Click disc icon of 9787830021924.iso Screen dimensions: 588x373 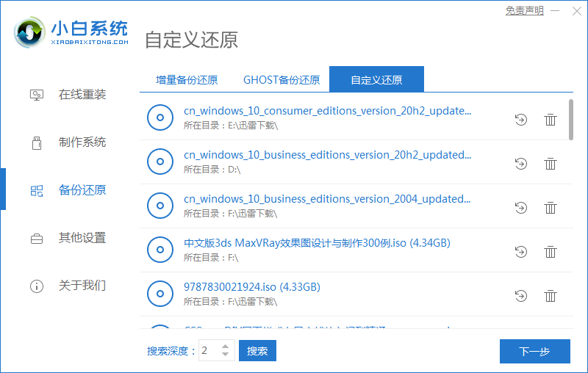tap(159, 294)
